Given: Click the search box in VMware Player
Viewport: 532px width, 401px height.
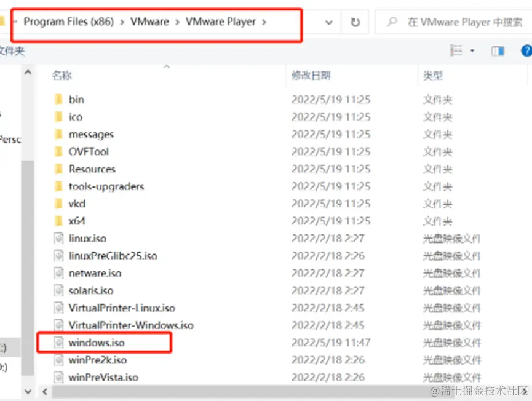Looking at the screenshot, I should pyautogui.click(x=453, y=22).
